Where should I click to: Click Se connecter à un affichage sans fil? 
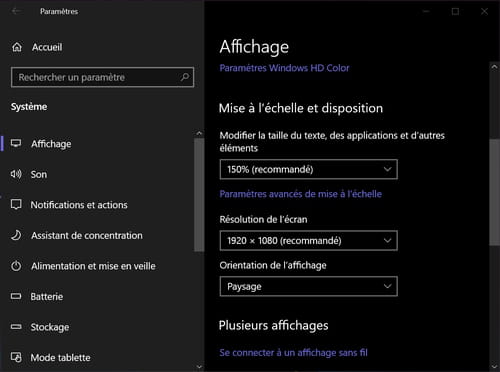293,353
